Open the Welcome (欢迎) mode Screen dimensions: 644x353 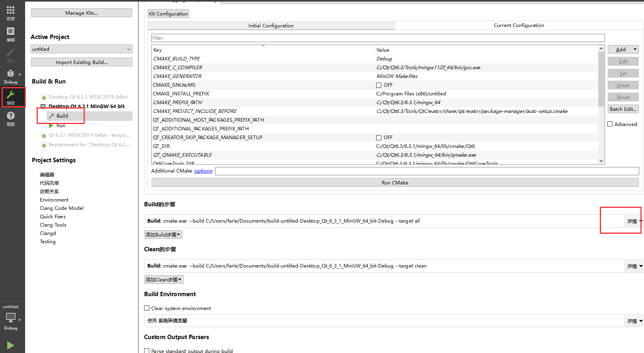[x=11, y=13]
